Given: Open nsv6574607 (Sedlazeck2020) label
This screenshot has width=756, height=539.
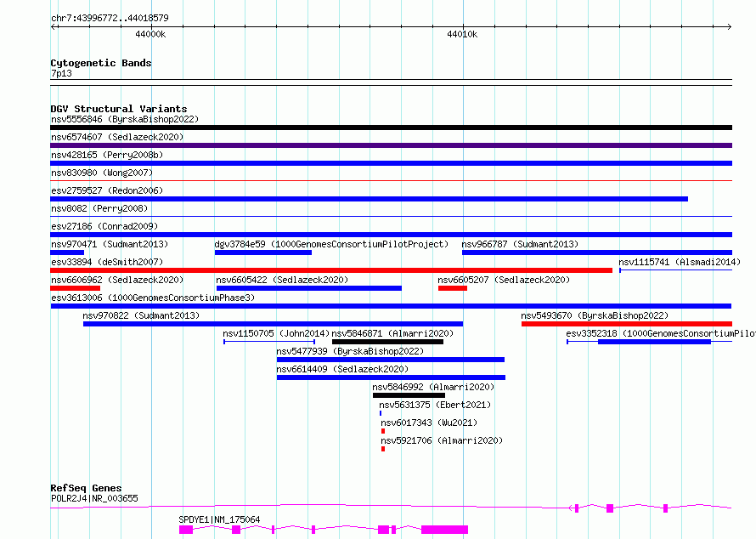Looking at the screenshot, I should point(117,137).
